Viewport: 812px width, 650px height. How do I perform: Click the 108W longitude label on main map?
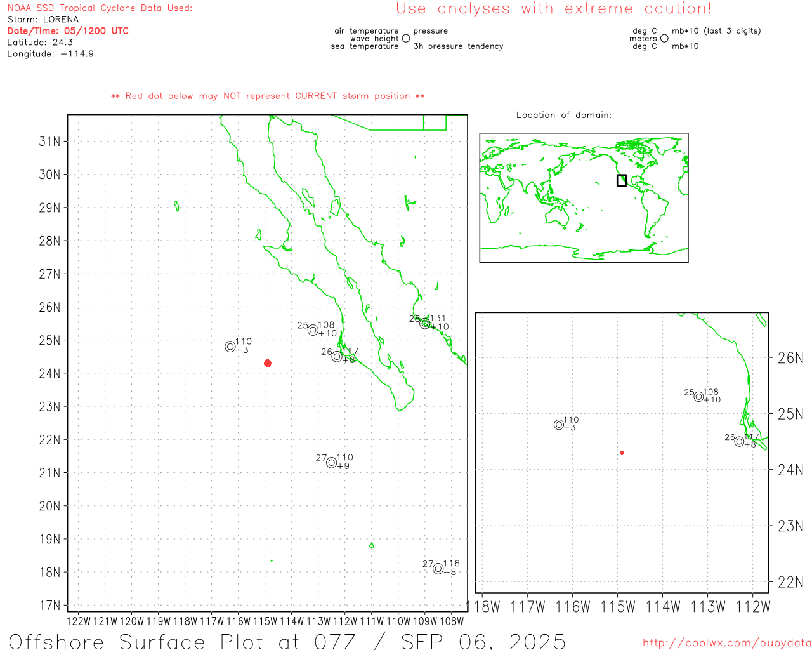(452, 621)
